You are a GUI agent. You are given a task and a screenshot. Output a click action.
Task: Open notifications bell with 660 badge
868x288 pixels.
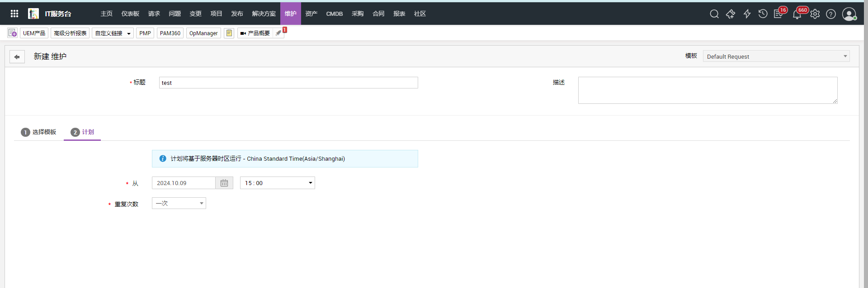click(797, 14)
